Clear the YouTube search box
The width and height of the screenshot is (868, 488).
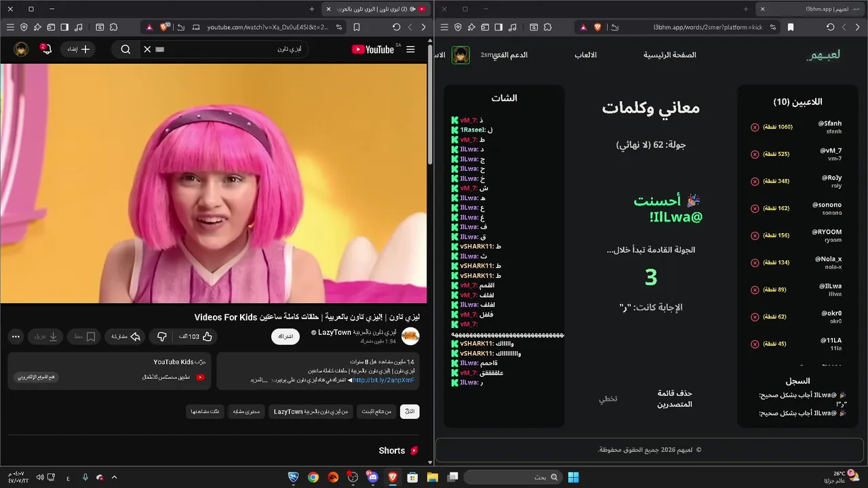click(x=147, y=49)
